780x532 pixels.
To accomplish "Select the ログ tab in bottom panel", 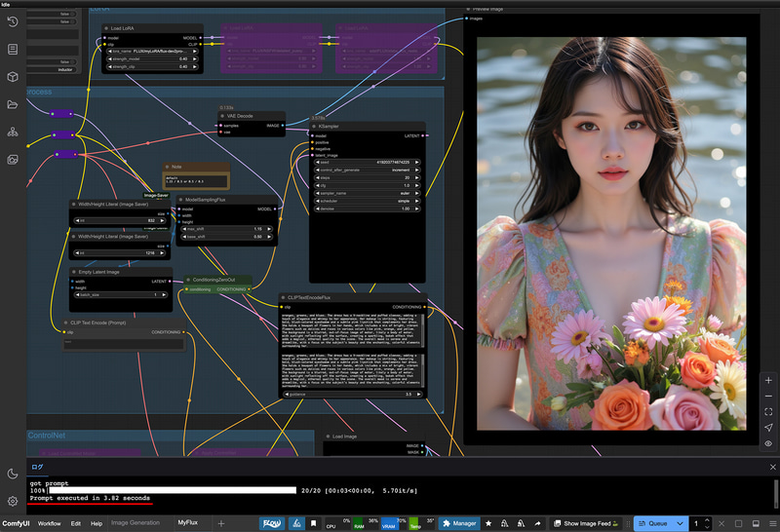I will (x=37, y=467).
